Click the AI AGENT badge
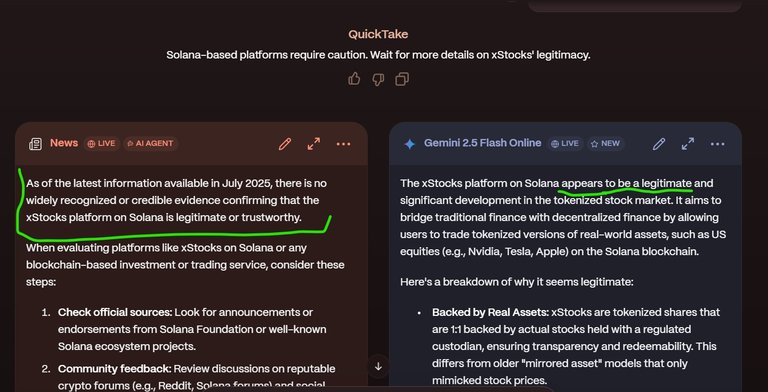The height and width of the screenshot is (392, 768). [150, 144]
